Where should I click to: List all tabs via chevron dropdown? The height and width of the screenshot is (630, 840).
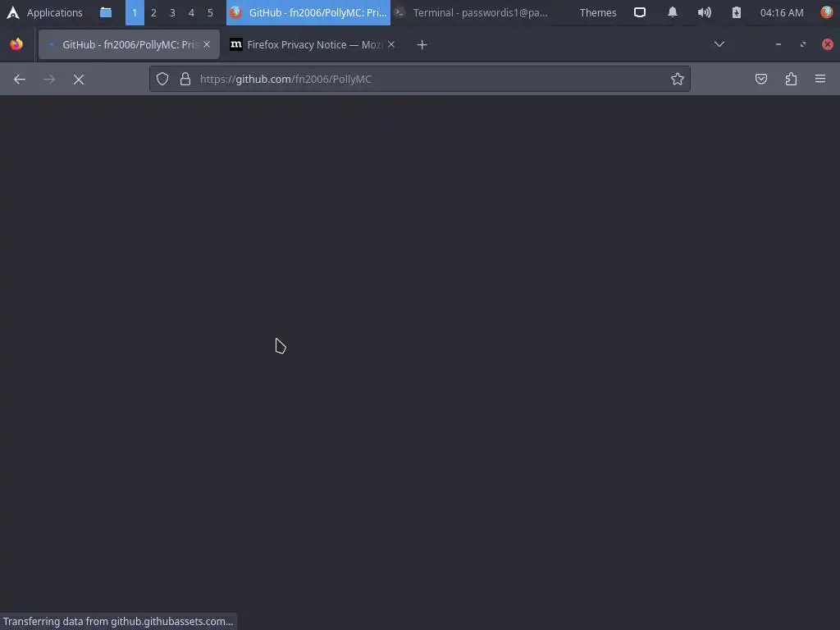[719, 44]
